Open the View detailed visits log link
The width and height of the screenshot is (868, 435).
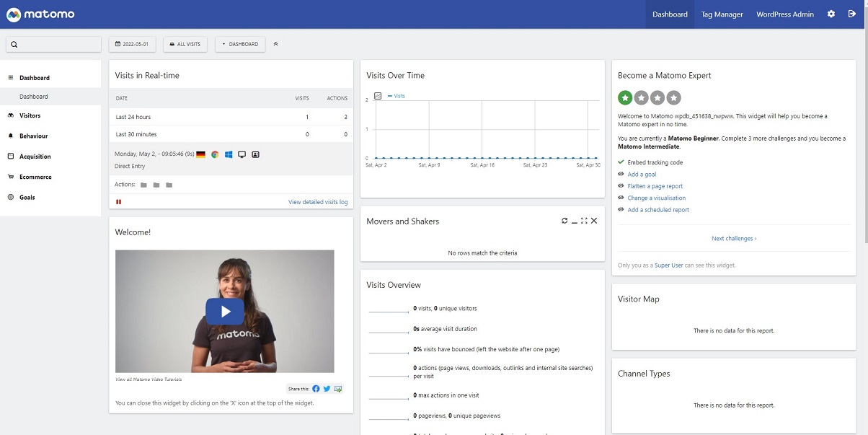[318, 202]
